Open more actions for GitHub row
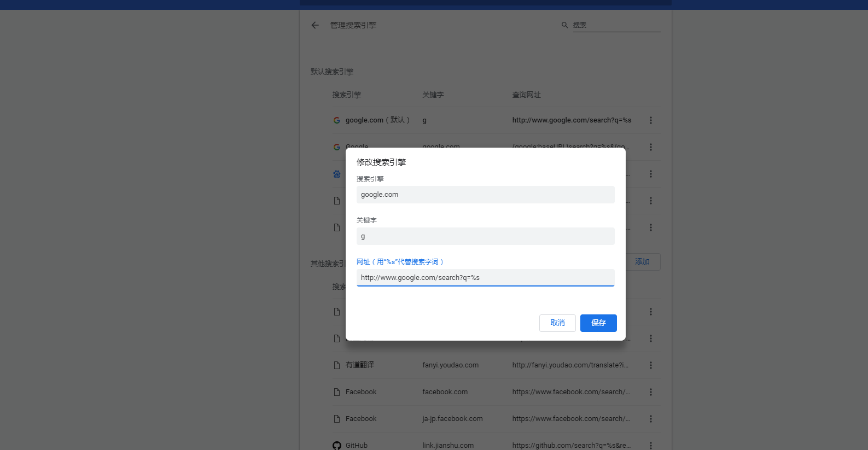This screenshot has width=868, height=450. click(x=651, y=446)
